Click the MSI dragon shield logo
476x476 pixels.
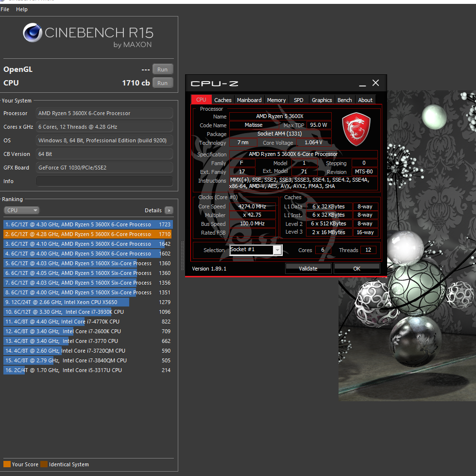[356, 129]
